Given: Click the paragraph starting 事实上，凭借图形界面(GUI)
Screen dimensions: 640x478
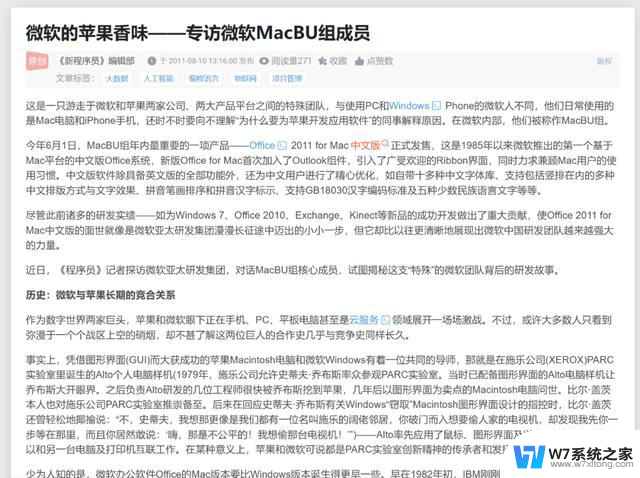Looking at the screenshot, I should (x=322, y=405).
